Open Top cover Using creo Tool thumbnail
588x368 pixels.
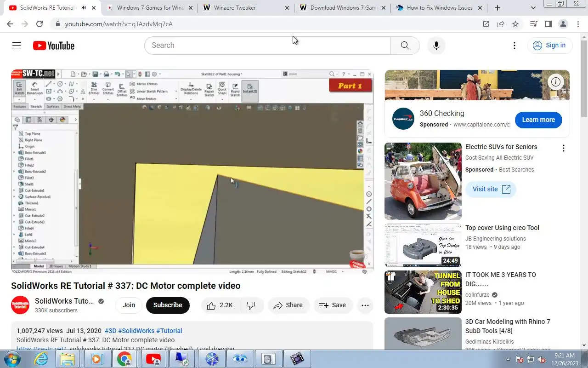tap(423, 245)
